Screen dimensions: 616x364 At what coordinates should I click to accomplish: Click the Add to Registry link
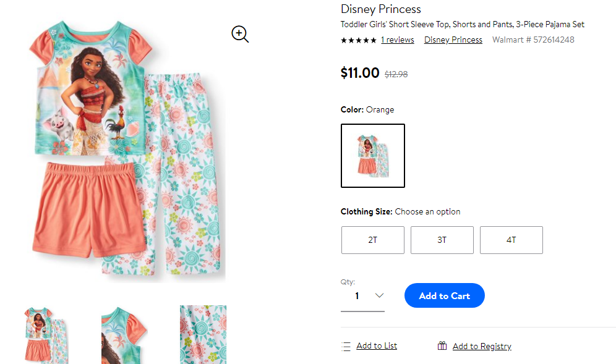pyautogui.click(x=482, y=346)
